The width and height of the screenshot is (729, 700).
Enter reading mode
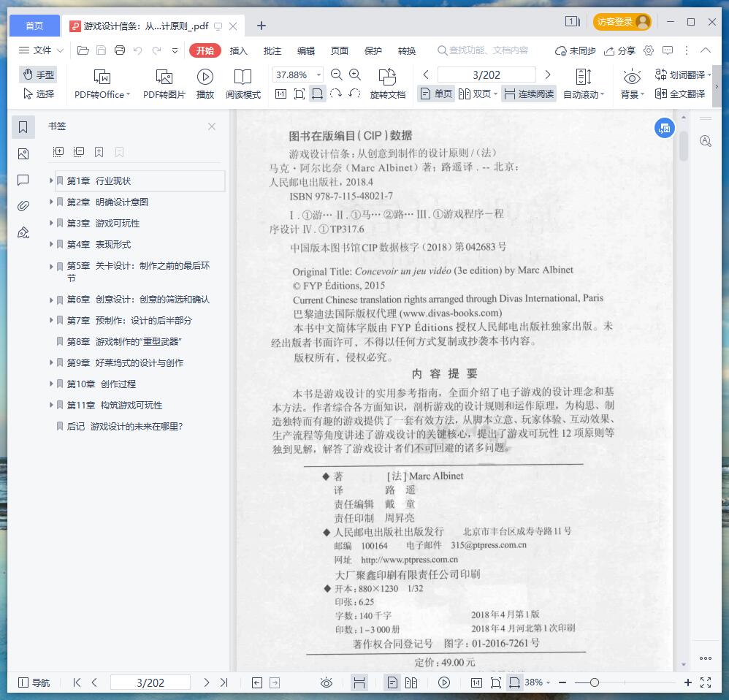[x=243, y=84]
